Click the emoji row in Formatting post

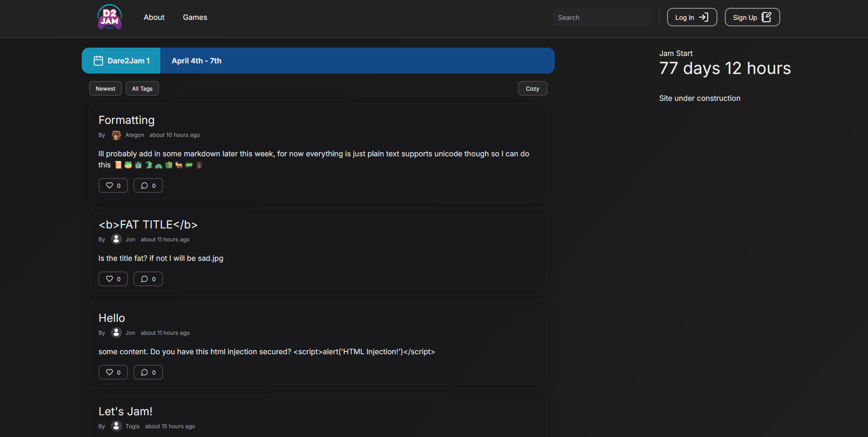click(x=159, y=165)
